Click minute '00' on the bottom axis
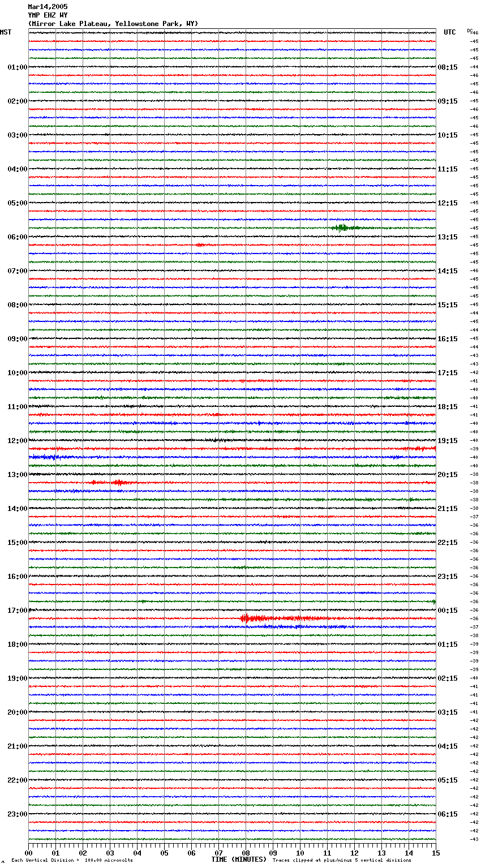This screenshot has width=481, height=868. 29,853
